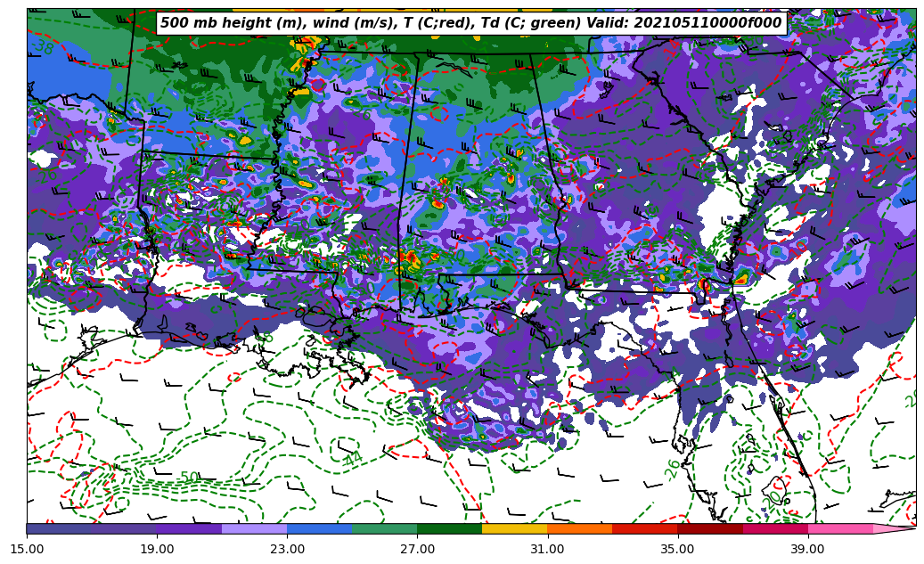Screen dimensions: 924x564
Task: Click the 27.00 colorbar tick label
Action: coord(417,549)
